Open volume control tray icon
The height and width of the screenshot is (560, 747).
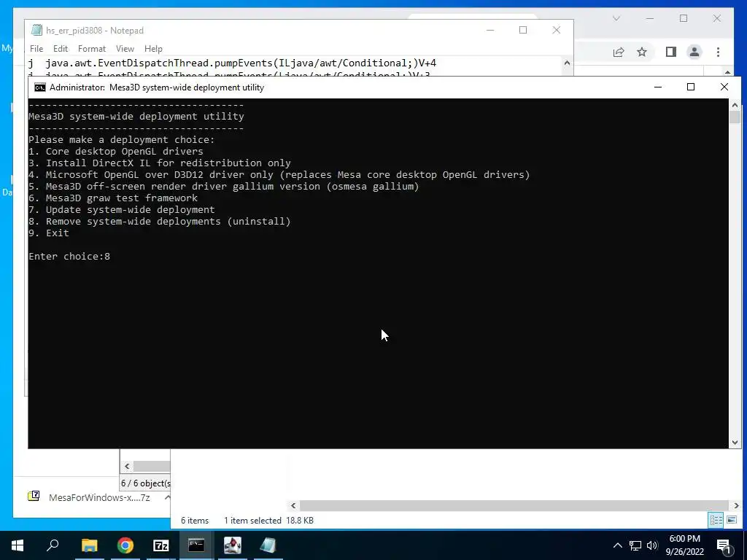(652, 545)
